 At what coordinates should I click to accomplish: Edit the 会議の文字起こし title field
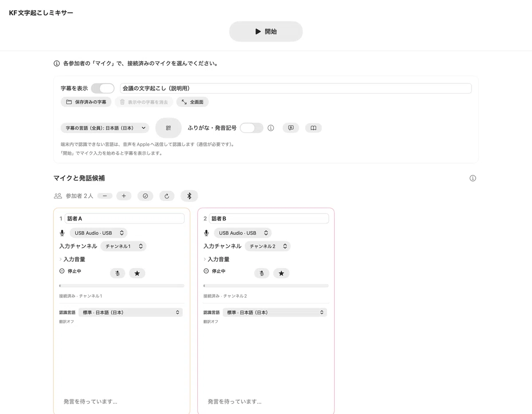coord(296,88)
